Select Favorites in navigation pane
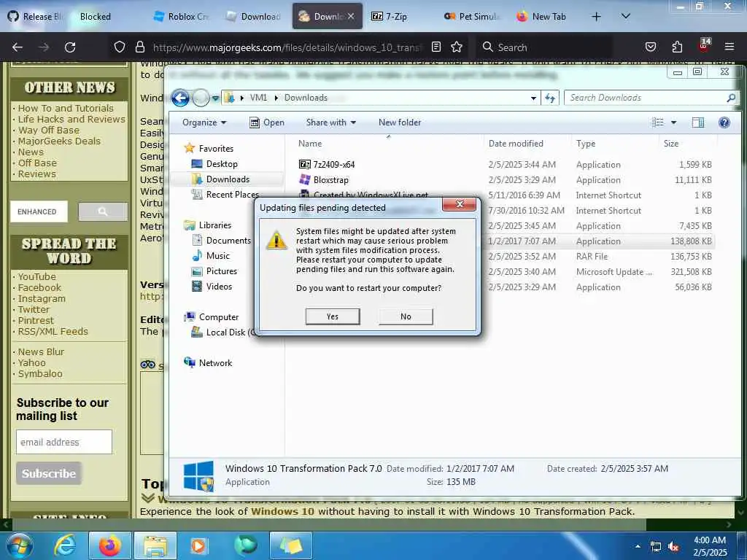 pos(209,149)
